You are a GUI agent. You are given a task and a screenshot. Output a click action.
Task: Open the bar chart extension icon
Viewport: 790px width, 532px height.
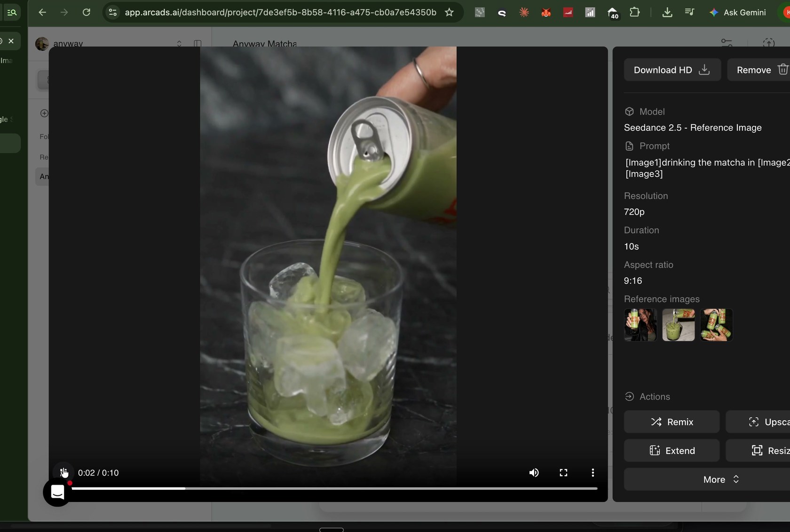[x=590, y=12]
